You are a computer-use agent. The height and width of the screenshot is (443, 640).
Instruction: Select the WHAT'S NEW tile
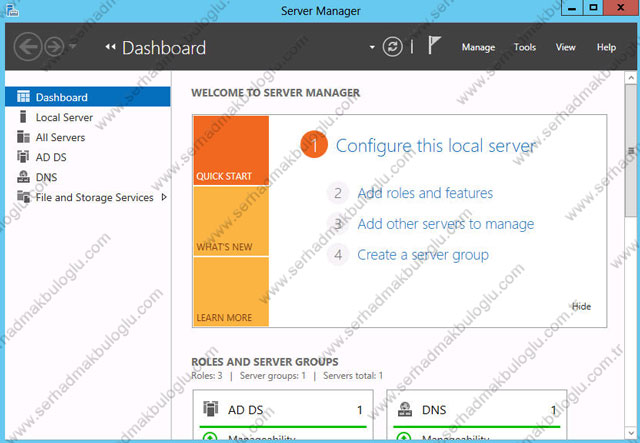coord(231,221)
